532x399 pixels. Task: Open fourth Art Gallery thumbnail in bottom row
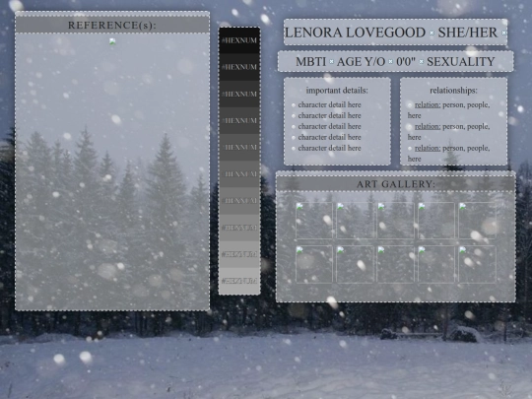pyautogui.click(x=436, y=264)
